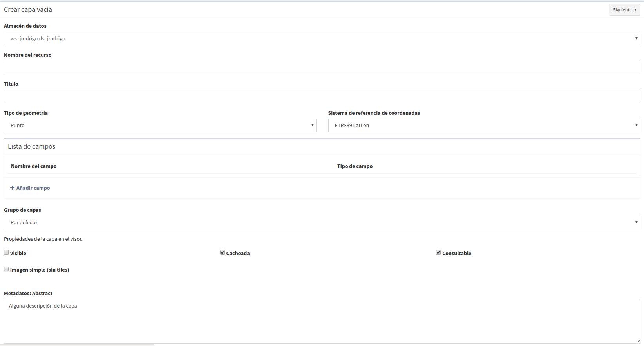The width and height of the screenshot is (644, 346).
Task: Uncheck the Cacheada checkbox
Action: tap(223, 253)
